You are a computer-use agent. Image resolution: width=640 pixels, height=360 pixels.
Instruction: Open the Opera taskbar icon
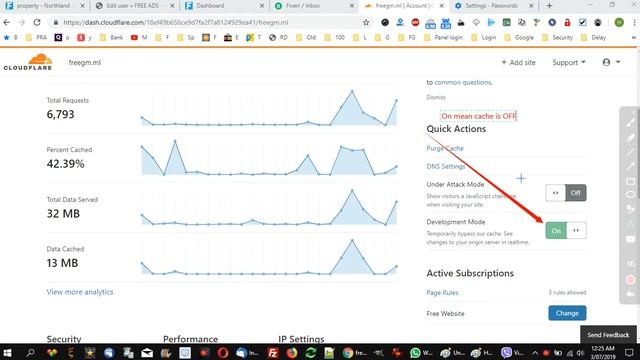pos(222,352)
